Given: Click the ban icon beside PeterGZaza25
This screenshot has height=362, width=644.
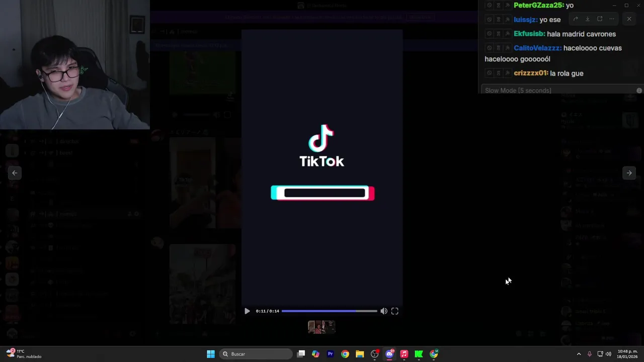Looking at the screenshot, I should coord(489,5).
